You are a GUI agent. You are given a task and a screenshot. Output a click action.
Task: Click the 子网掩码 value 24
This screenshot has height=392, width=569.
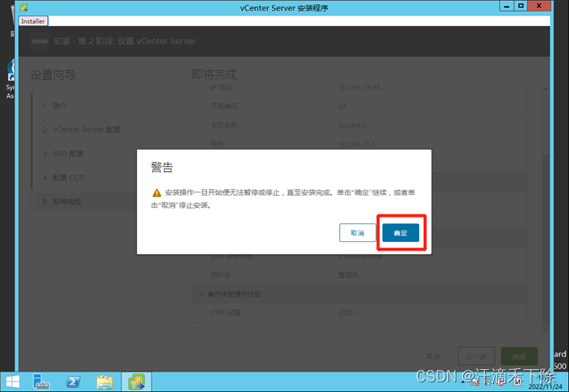(x=342, y=107)
